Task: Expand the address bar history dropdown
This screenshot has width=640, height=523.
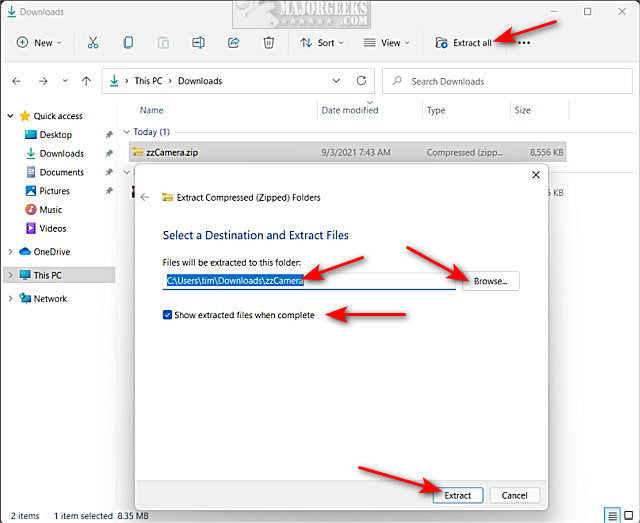Action: tap(336, 81)
